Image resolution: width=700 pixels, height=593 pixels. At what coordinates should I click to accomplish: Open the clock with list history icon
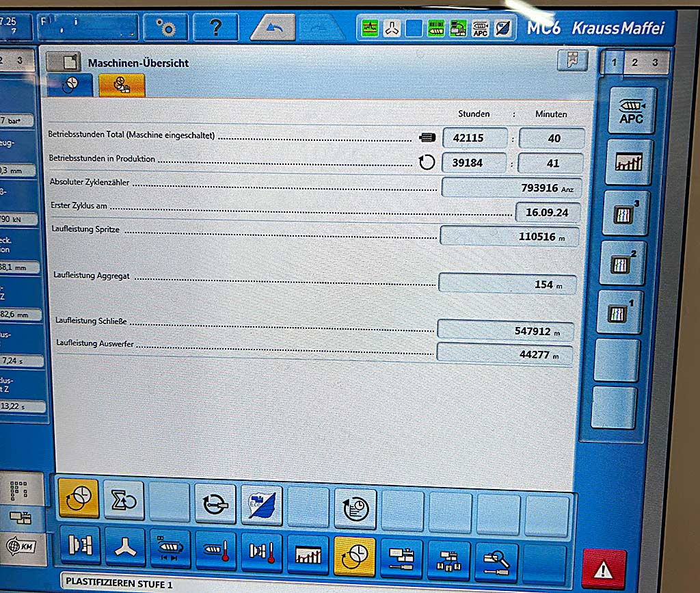point(355,509)
